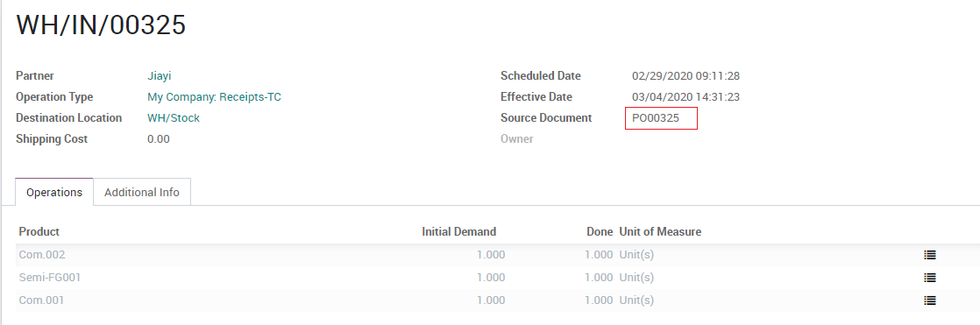Viewport: 980px width, 325px height.
Task: Click the Shipping Cost value 0.00
Action: tap(159, 139)
